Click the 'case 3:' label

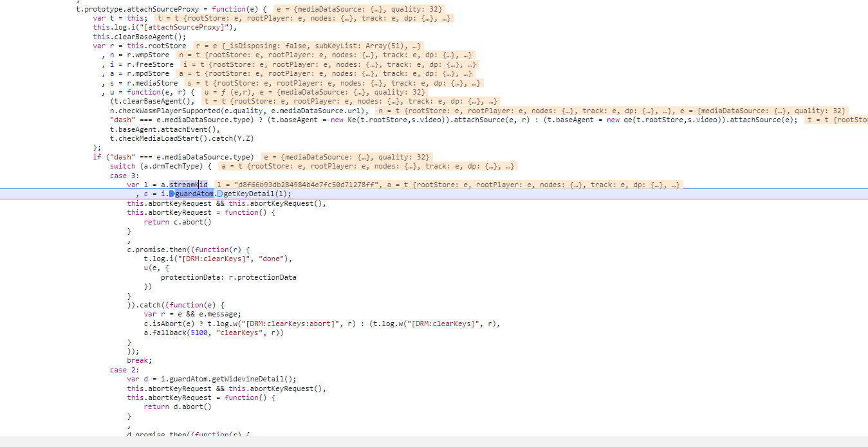pyautogui.click(x=125, y=176)
